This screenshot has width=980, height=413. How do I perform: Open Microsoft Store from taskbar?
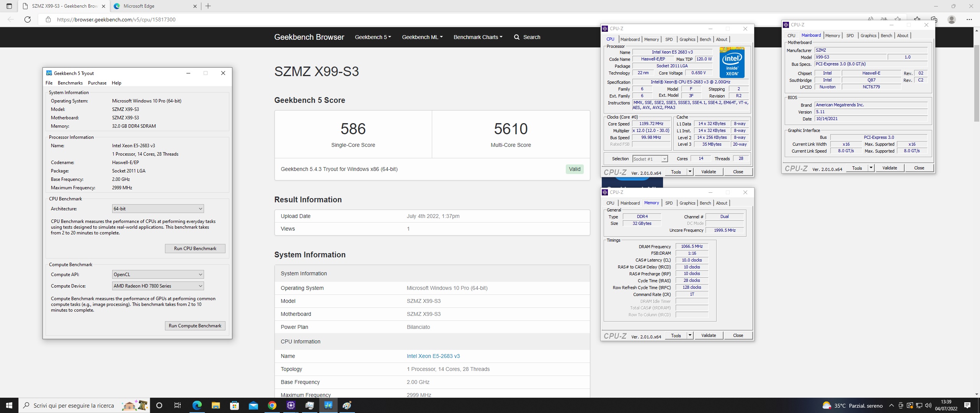click(x=234, y=405)
